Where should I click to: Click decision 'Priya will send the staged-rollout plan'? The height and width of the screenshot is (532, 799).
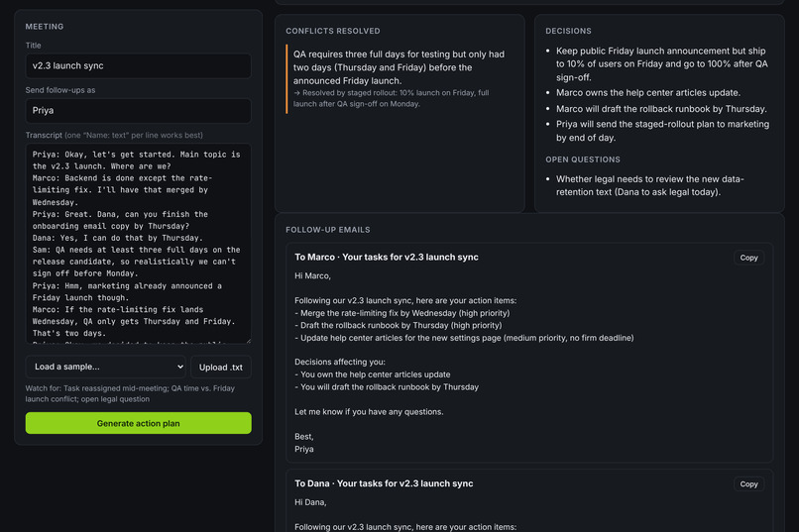coord(662,131)
